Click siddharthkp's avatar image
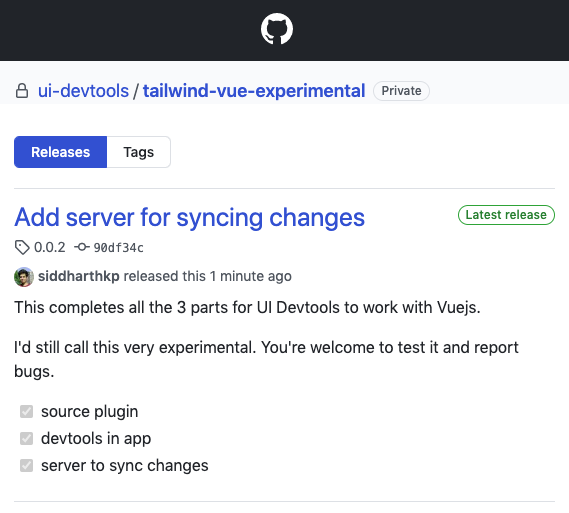Viewport: 569px width, 513px height. point(24,277)
